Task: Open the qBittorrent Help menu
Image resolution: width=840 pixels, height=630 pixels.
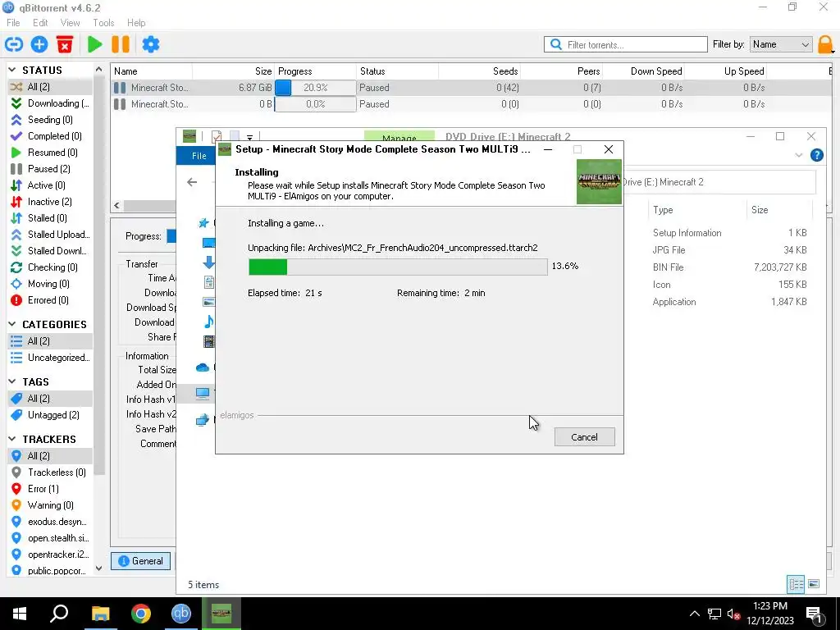Action: pos(136,23)
